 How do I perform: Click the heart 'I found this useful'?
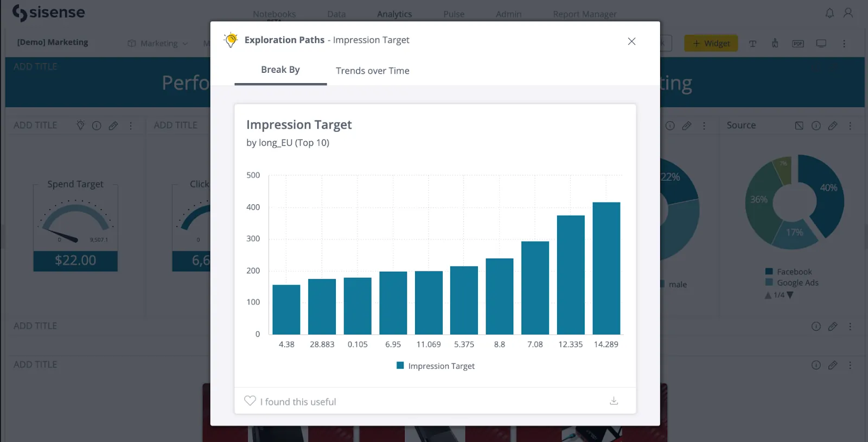[x=250, y=401]
